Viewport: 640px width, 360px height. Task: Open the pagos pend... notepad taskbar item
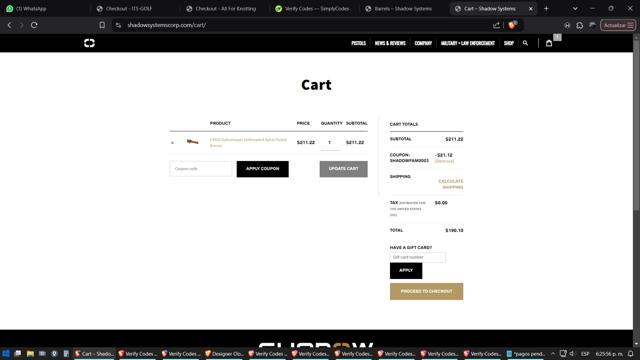click(x=526, y=353)
